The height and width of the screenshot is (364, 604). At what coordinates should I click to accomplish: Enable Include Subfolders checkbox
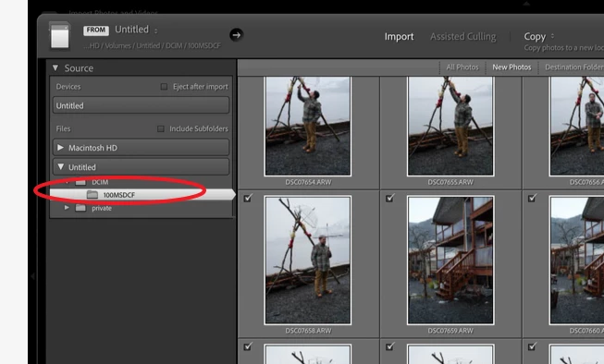161,128
